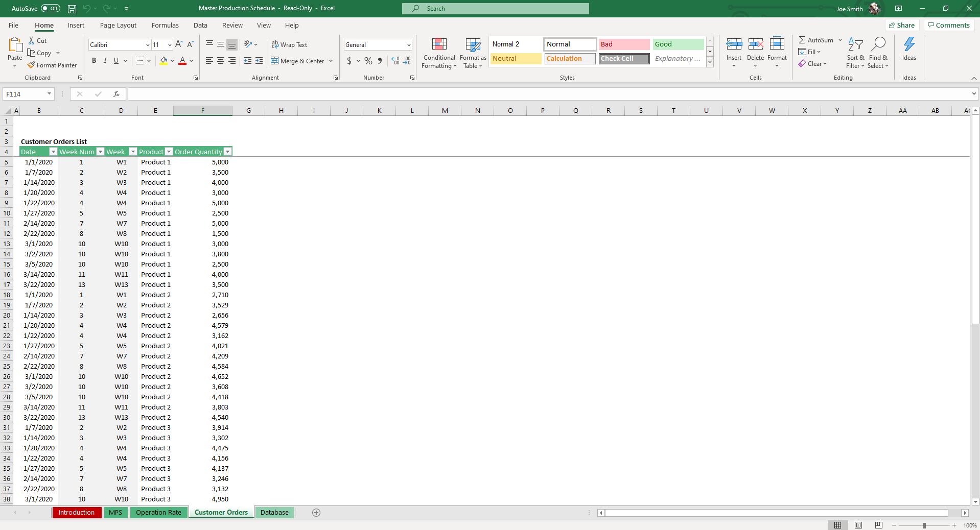
Task: Open Week Num column filter dropdown
Action: click(x=100, y=152)
